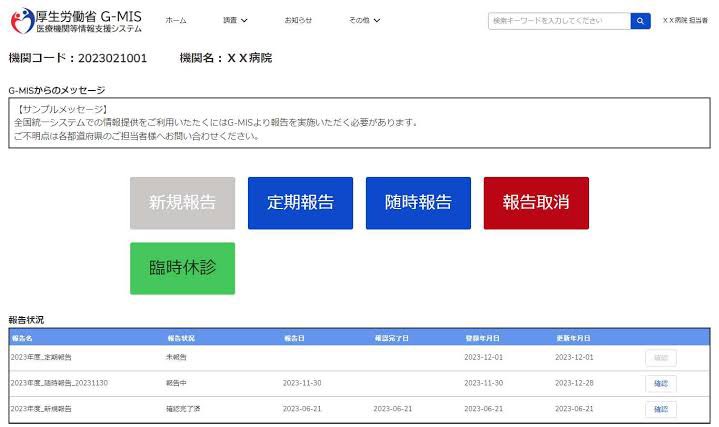Click the blue search magnifier button

(x=640, y=21)
